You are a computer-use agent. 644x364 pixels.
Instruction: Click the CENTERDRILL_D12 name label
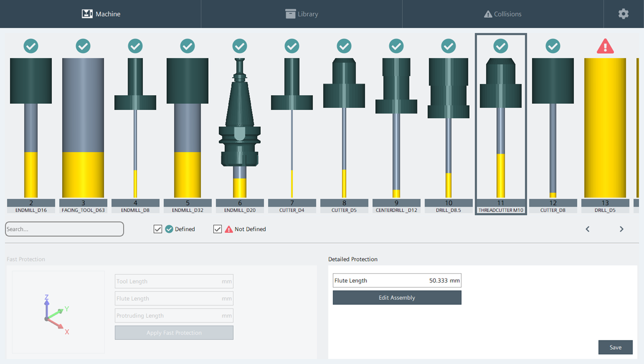coord(396,210)
